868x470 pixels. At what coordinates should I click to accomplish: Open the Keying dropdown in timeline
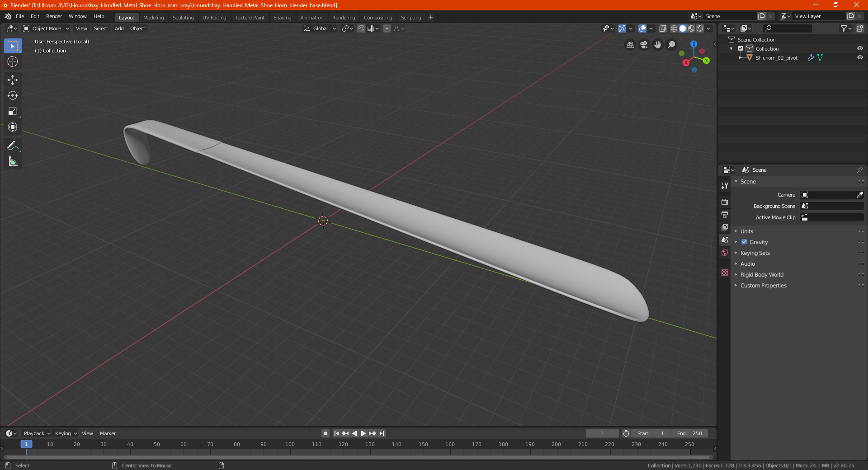click(66, 433)
